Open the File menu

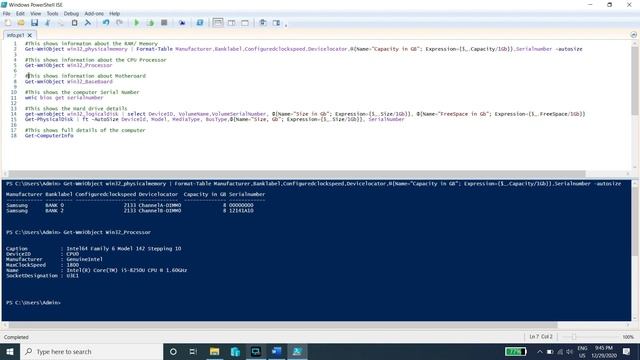point(7,13)
